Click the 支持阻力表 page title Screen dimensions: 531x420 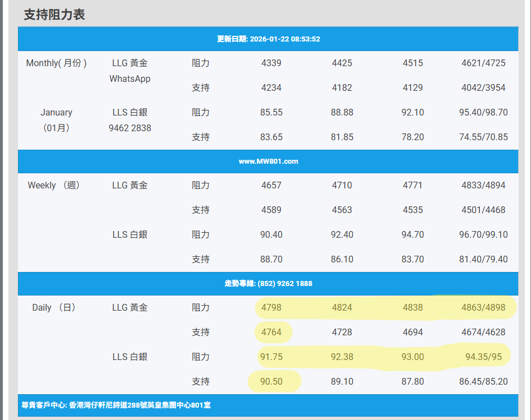(x=54, y=15)
